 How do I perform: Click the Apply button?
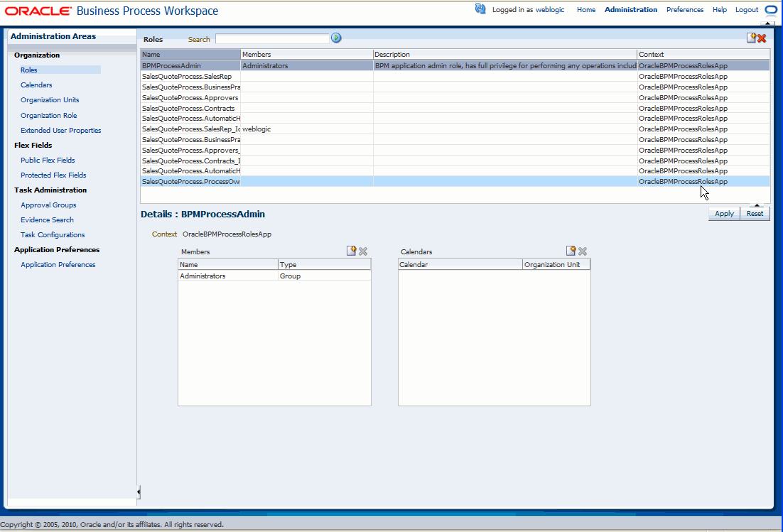pyautogui.click(x=724, y=214)
